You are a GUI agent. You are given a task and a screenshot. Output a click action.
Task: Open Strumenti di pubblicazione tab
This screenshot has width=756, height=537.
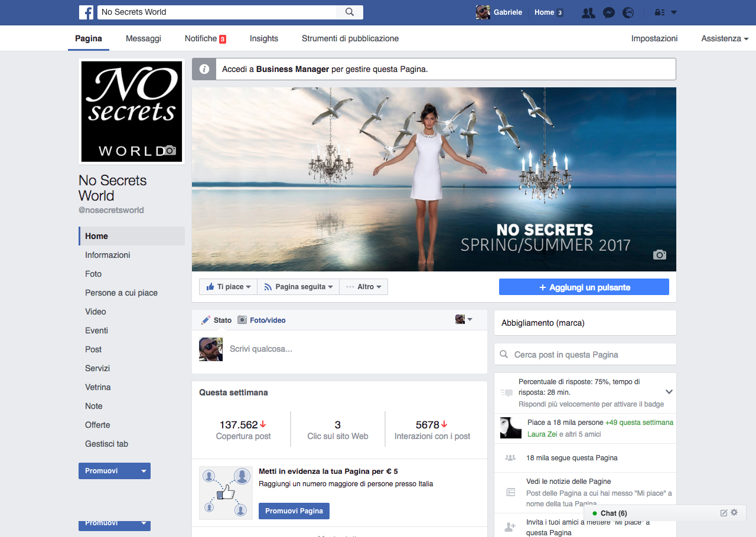tap(350, 38)
